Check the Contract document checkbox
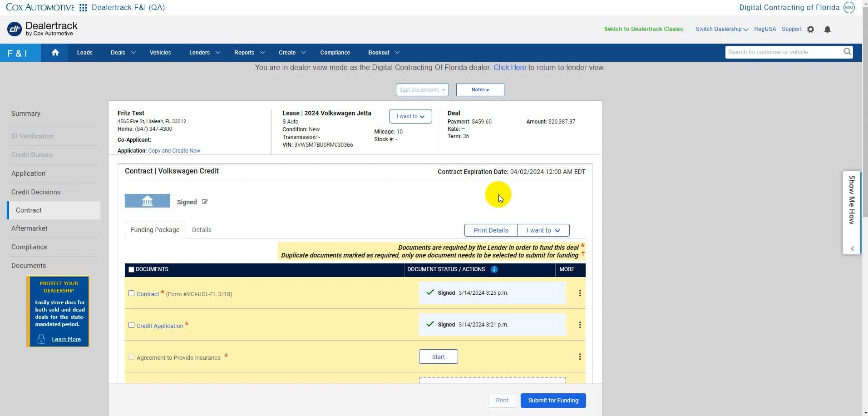Image resolution: width=868 pixels, height=416 pixels. (x=132, y=293)
